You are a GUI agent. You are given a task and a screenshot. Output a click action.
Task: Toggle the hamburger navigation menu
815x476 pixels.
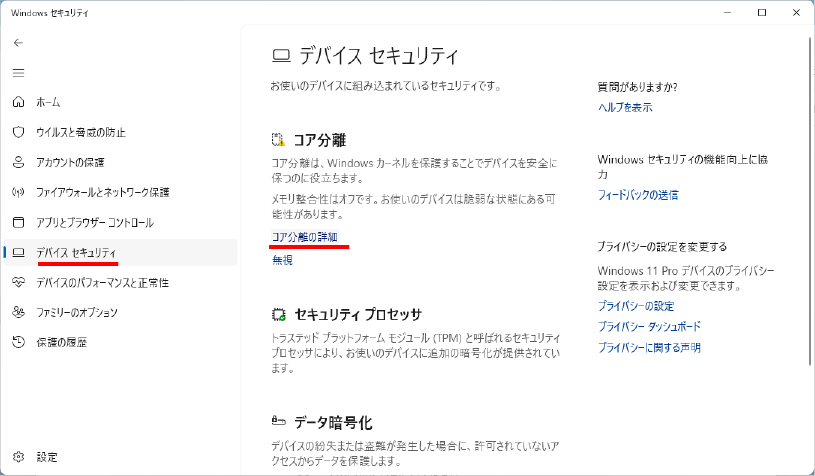point(19,73)
